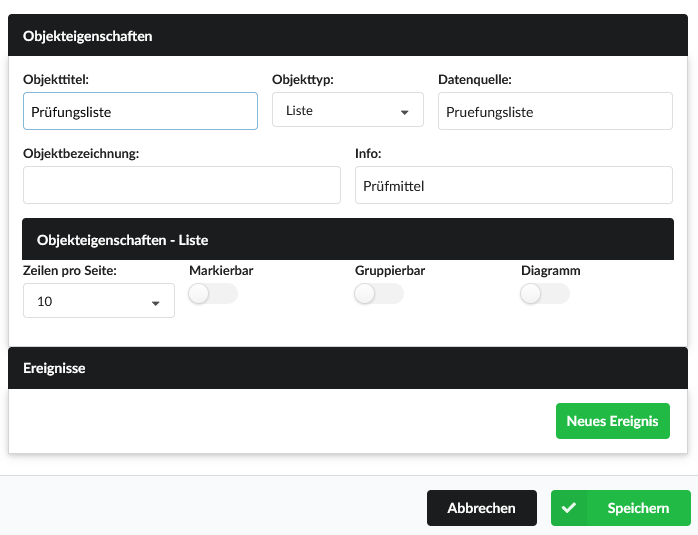This screenshot has width=698, height=535.
Task: Toggle the Diagramm switch on
Action: pos(545,294)
